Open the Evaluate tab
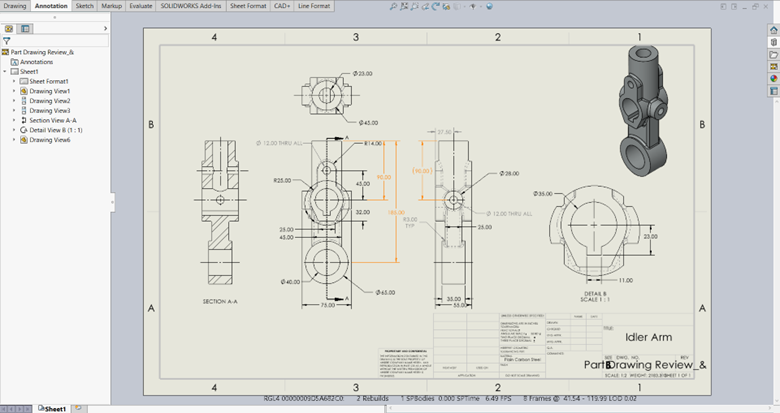Screen dimensions: 780x413 [141, 6]
